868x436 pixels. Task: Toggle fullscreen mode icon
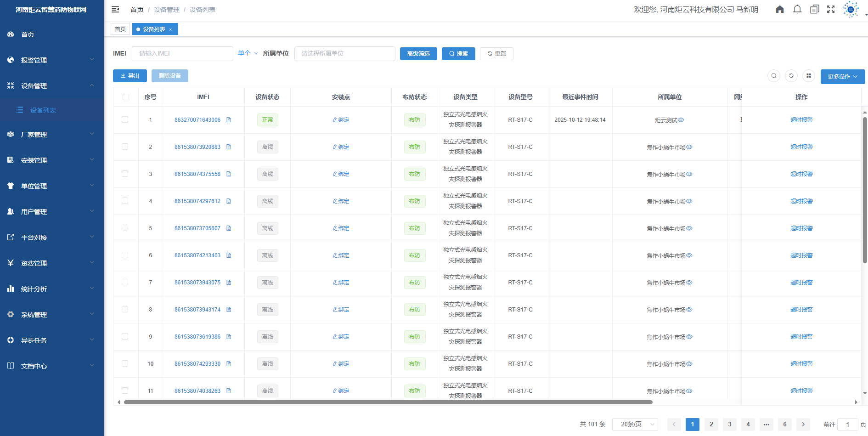coord(831,9)
